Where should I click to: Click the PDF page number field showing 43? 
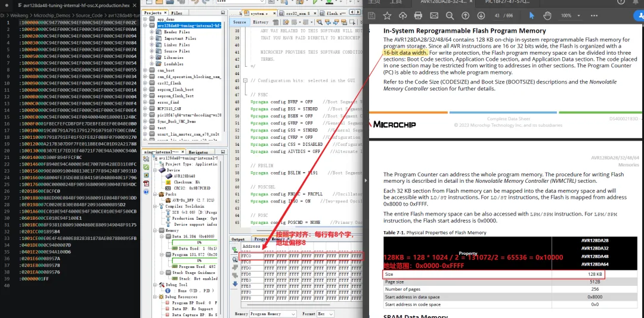(x=497, y=15)
